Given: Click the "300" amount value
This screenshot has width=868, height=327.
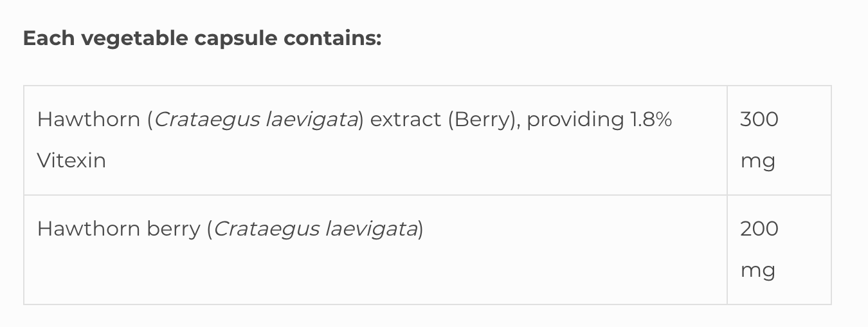Looking at the screenshot, I should pyautogui.click(x=759, y=119).
